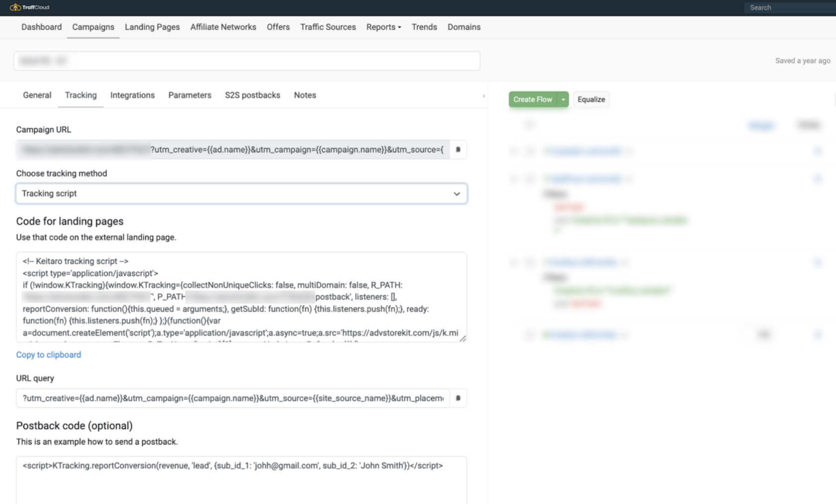The image size is (836, 504).
Task: Go to Offers
Action: (x=278, y=27)
